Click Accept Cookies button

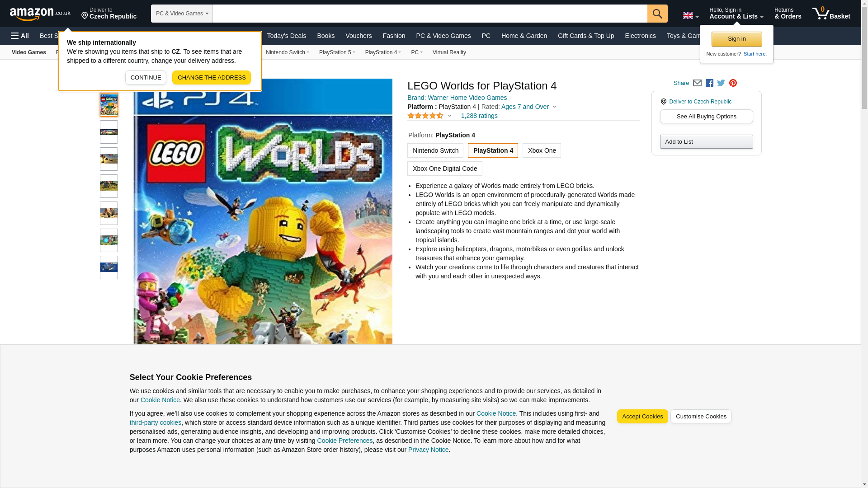point(642,417)
